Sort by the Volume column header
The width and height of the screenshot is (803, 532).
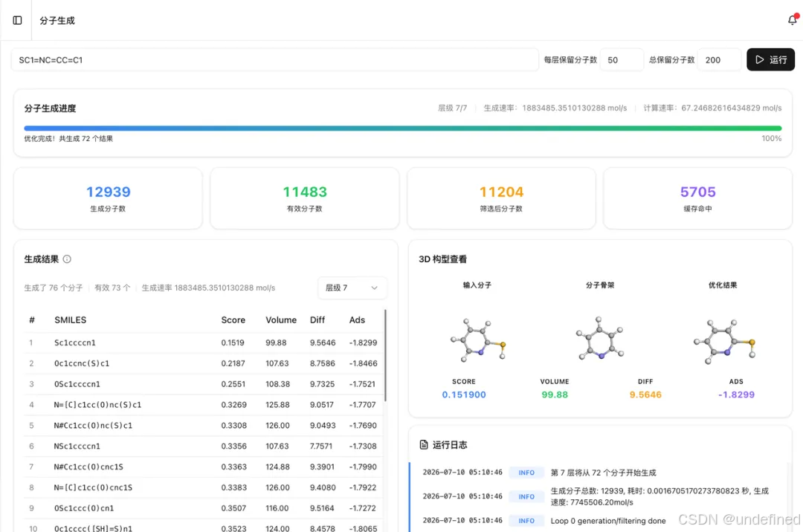pos(280,319)
